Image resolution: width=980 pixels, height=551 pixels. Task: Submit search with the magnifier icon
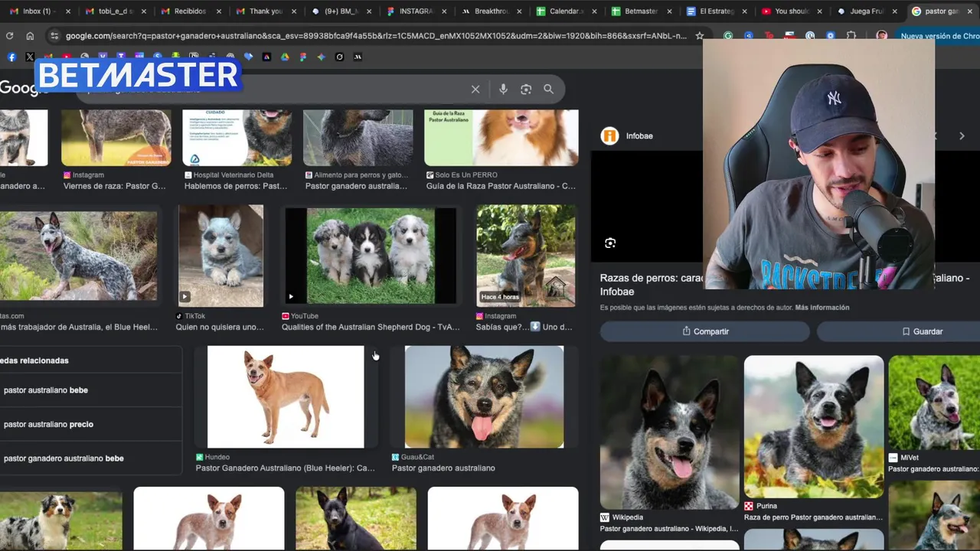click(x=548, y=90)
